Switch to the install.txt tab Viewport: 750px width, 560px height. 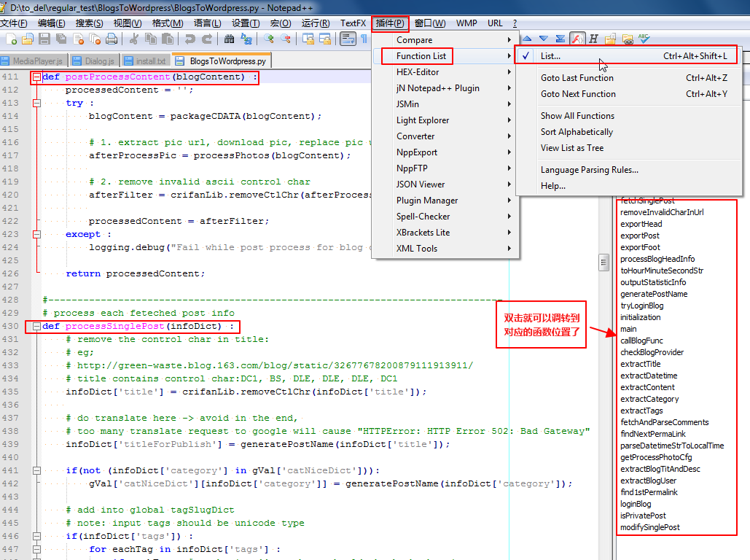click(x=145, y=61)
